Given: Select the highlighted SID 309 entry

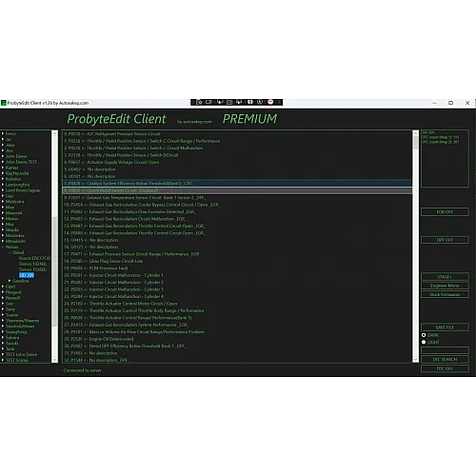Looking at the screenshot, I should [27, 275].
